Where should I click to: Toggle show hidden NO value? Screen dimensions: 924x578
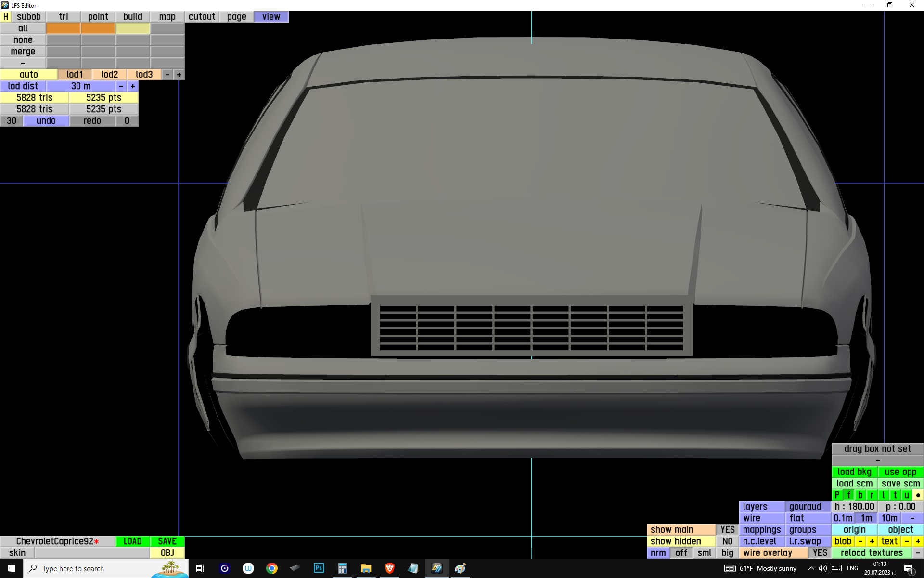tap(727, 541)
